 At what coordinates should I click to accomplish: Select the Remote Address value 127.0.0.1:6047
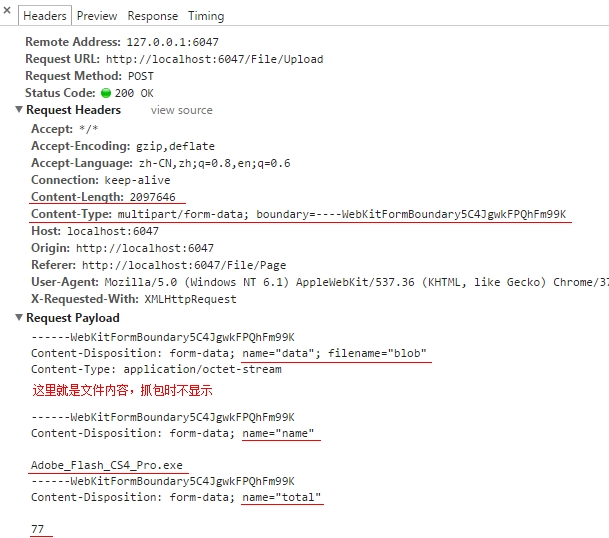pos(173,42)
